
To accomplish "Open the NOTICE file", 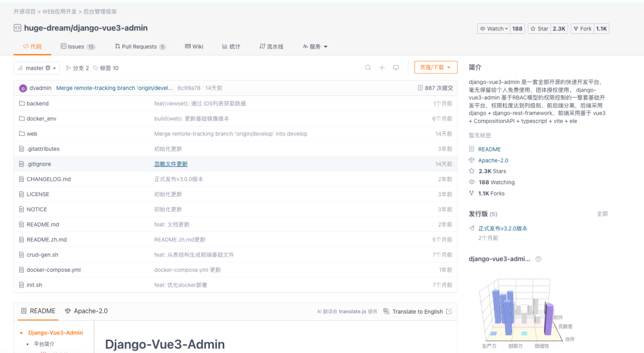I will [36, 209].
